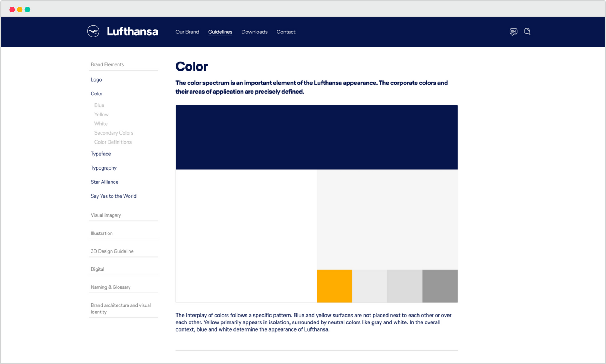Open the EN language selector icon
This screenshot has height=364, width=606.
(513, 32)
